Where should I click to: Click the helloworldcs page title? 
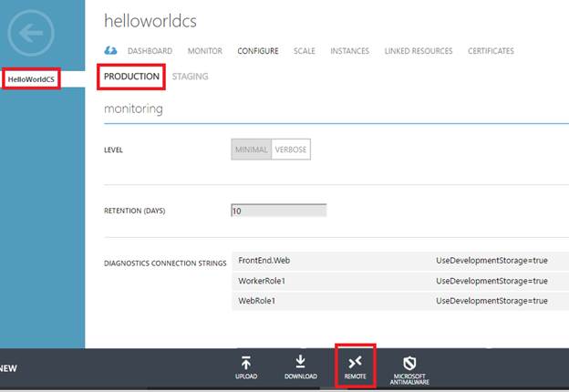coord(150,21)
